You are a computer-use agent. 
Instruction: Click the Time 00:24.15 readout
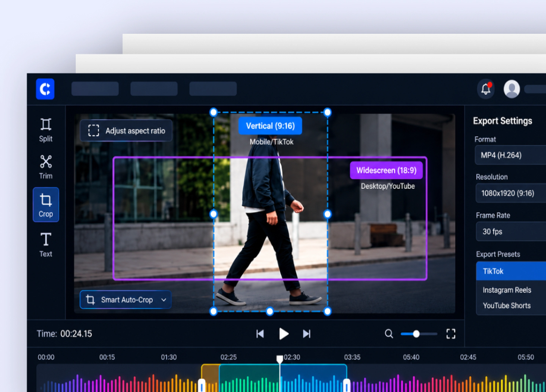pyautogui.click(x=64, y=334)
